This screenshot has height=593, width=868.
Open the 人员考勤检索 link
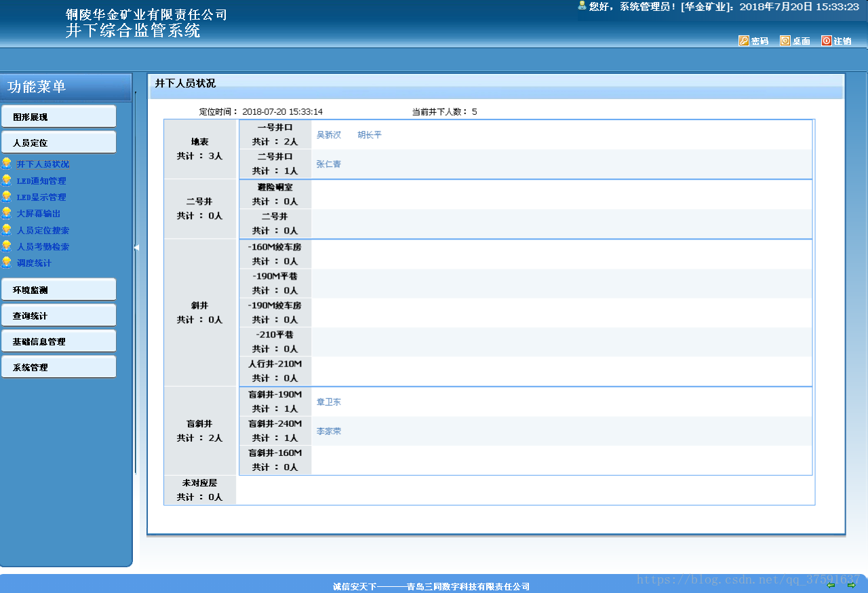click(43, 247)
